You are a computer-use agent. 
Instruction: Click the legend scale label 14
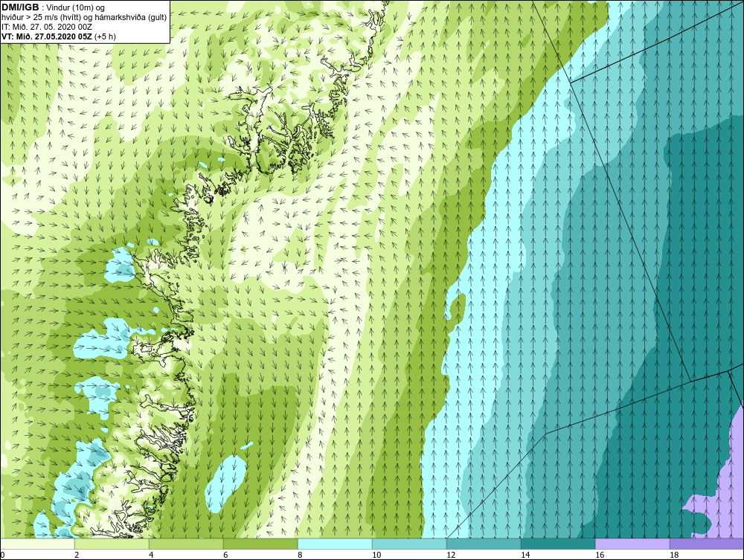coord(525,555)
